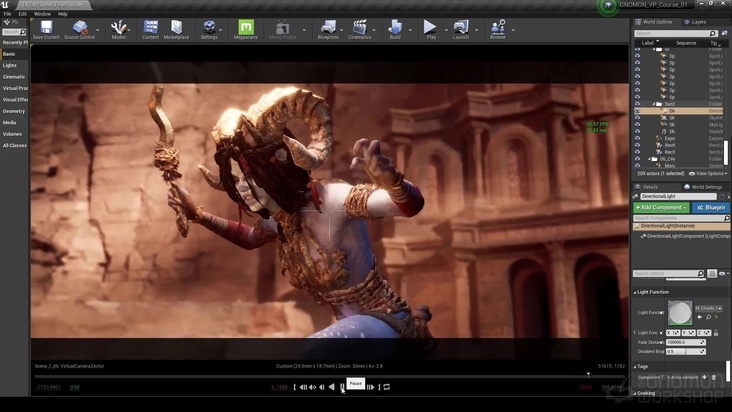Launch the Megascans plugin icon
Screen dimensions: 732x412
coord(246,29)
